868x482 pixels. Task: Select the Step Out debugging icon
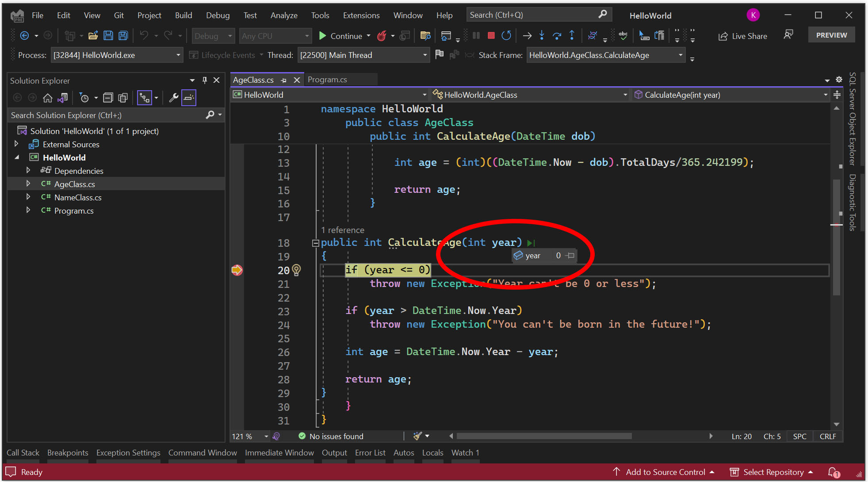coord(571,35)
